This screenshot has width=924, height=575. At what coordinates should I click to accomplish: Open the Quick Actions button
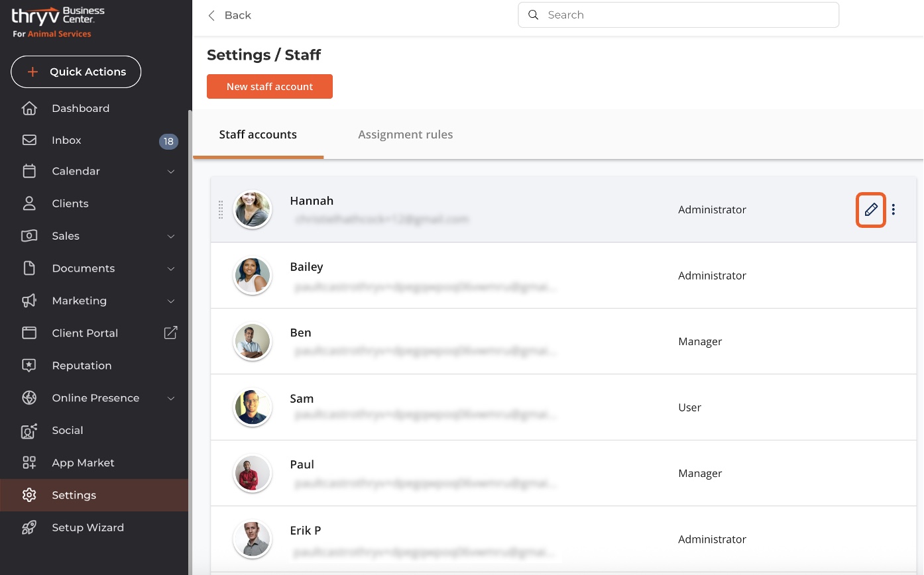[x=76, y=72]
